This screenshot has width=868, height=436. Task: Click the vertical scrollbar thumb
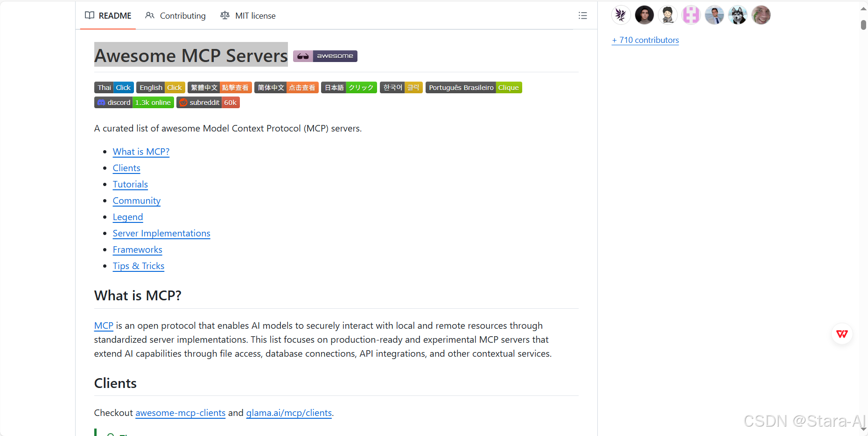pos(863,25)
